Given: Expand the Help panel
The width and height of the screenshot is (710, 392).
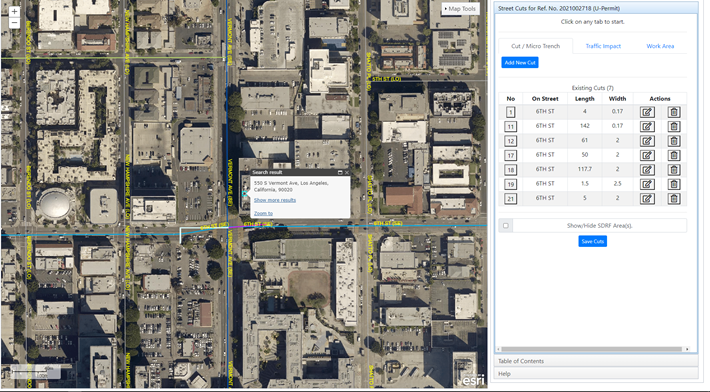Looking at the screenshot, I should (596, 373).
